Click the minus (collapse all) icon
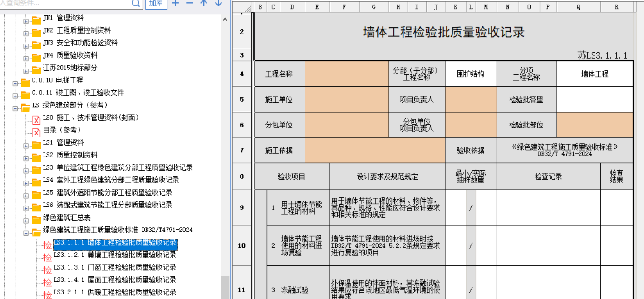The height and width of the screenshot is (299, 644). tap(190, 3)
